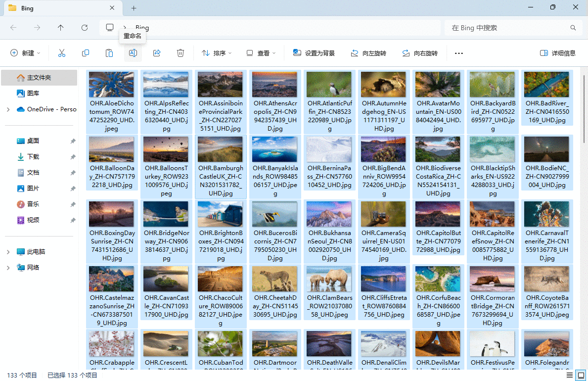Screen dimensions: 588x381
Task: Click the Delete trash can icon
Action: click(x=181, y=53)
